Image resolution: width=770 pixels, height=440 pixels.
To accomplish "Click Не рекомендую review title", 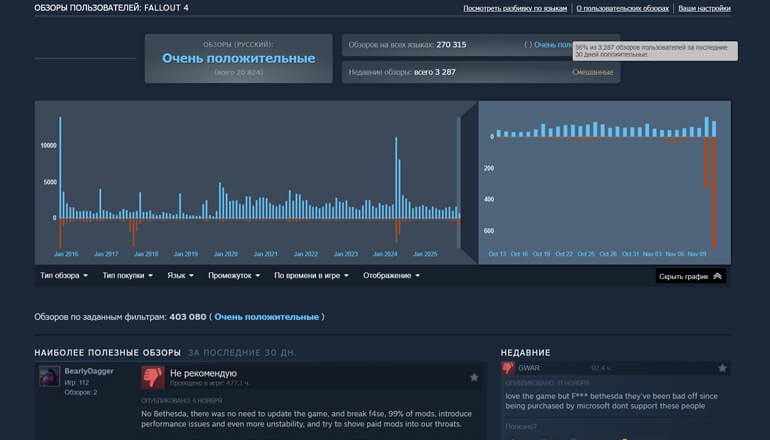I will 203,373.
